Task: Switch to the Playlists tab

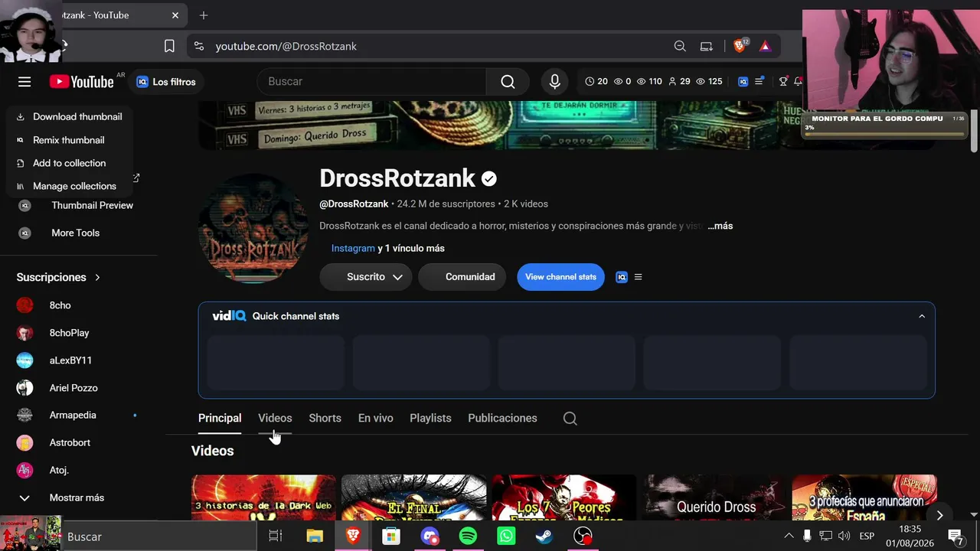Action: click(x=430, y=418)
